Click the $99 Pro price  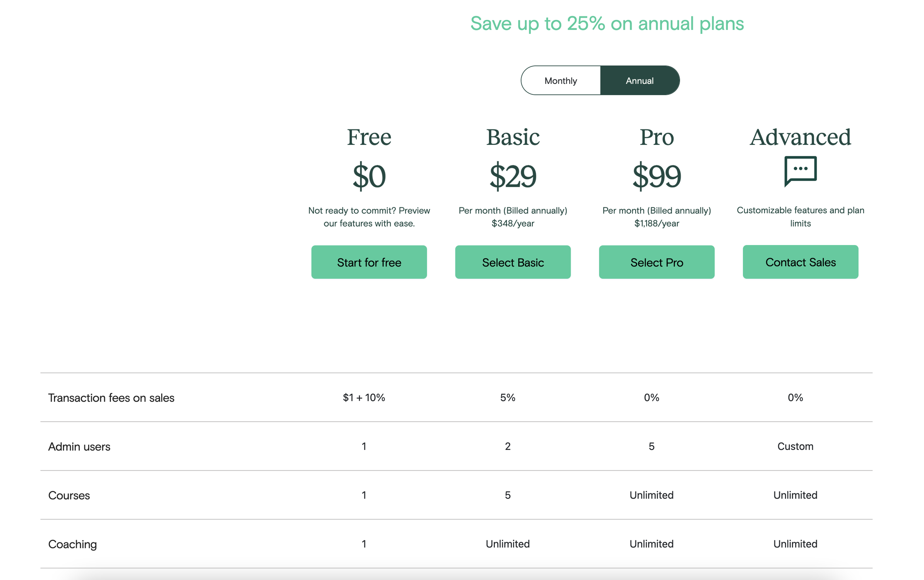pos(657,176)
